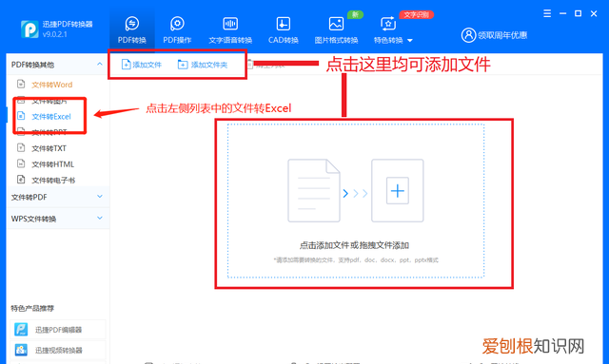Click the 迅捷PDF转换器 logo
Viewport: 609px width, 364px height.
coord(29,29)
